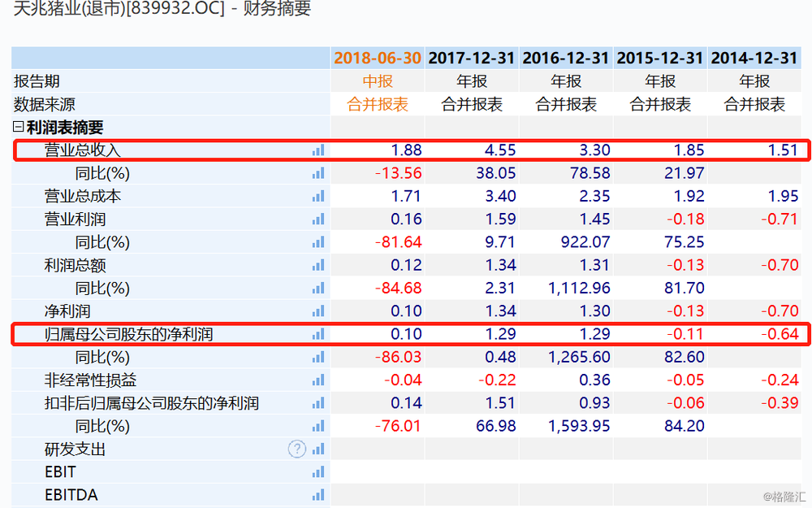Select the EBIT row label

coord(60,471)
